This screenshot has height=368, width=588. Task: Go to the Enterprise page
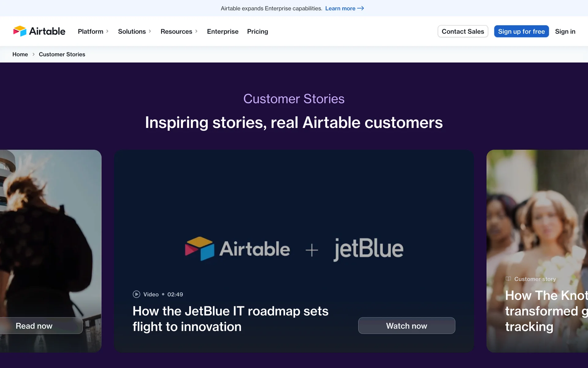(x=223, y=31)
